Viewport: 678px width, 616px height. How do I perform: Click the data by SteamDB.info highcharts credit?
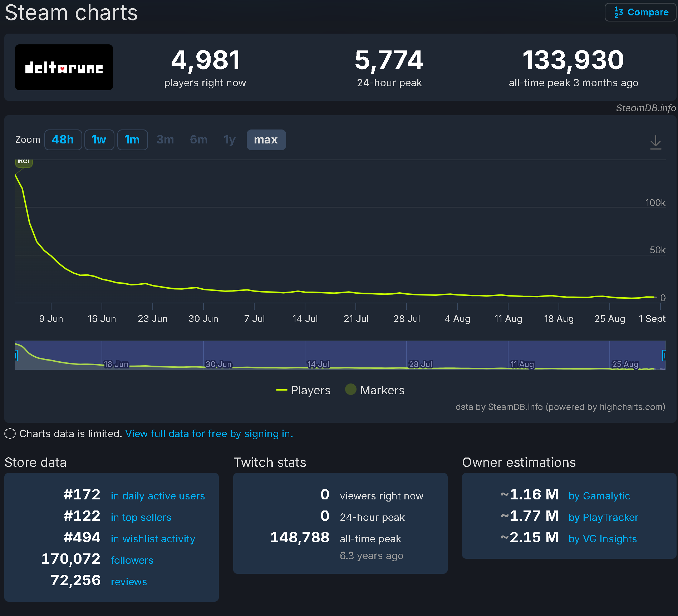[x=560, y=407]
